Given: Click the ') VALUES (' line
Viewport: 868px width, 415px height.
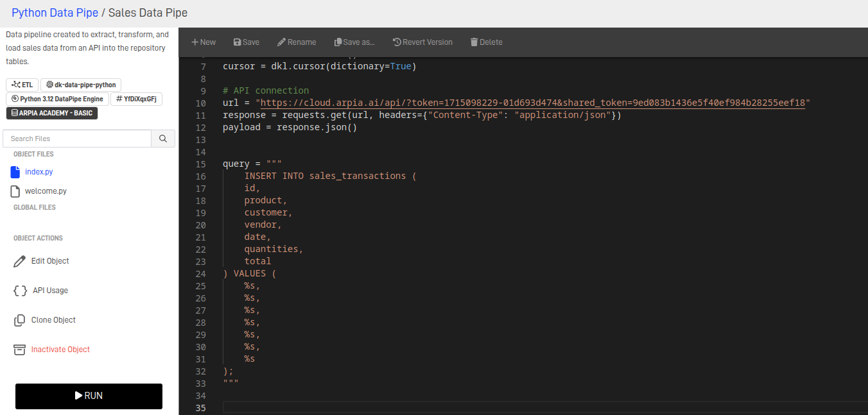Looking at the screenshot, I should point(250,273).
